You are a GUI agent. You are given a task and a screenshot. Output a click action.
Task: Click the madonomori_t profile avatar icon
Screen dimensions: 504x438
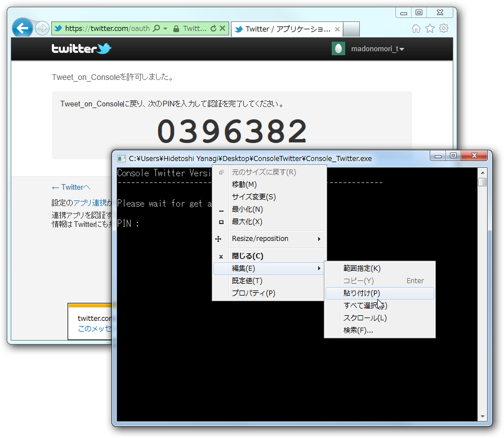pos(337,49)
